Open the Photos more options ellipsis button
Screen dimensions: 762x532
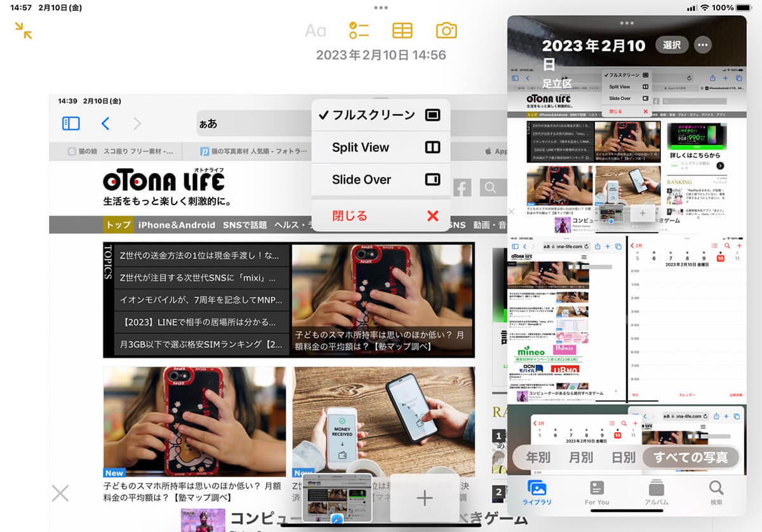[702, 45]
